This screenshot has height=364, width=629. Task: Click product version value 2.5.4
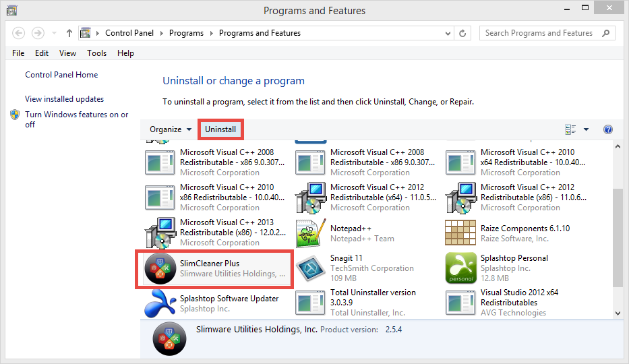[x=394, y=330]
